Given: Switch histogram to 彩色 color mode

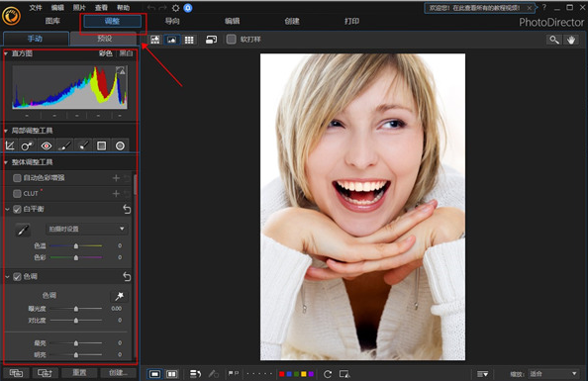Looking at the screenshot, I should (106, 53).
